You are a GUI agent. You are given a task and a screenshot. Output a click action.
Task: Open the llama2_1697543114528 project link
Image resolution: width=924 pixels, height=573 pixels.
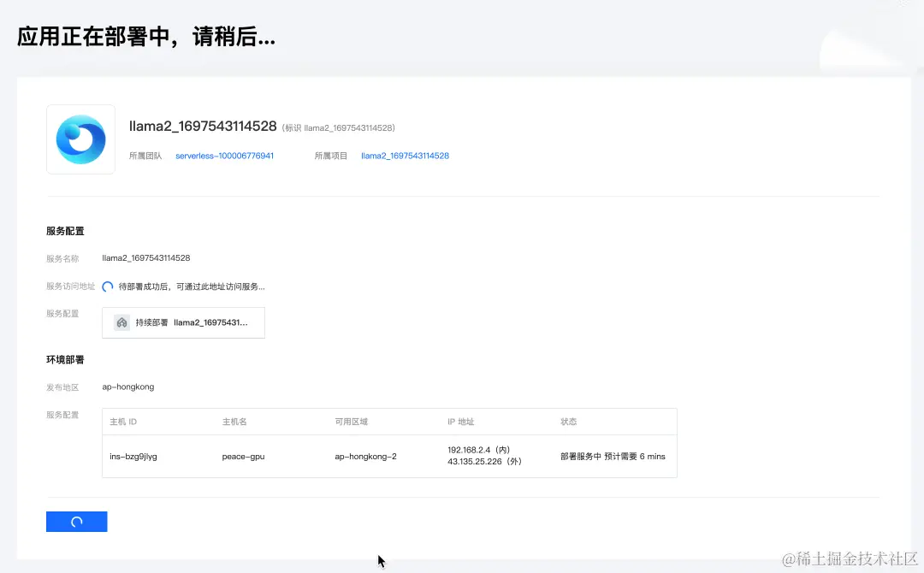pyautogui.click(x=405, y=156)
